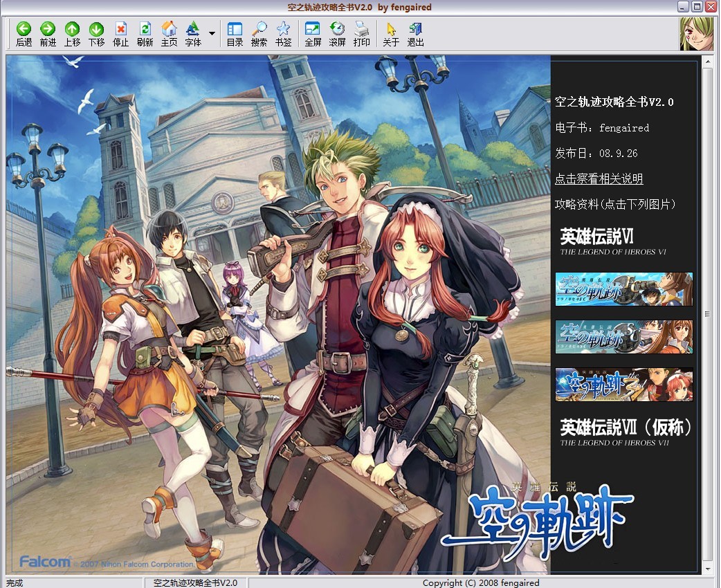Click the 完成 status bar text
721x588 pixels.
click(x=15, y=583)
